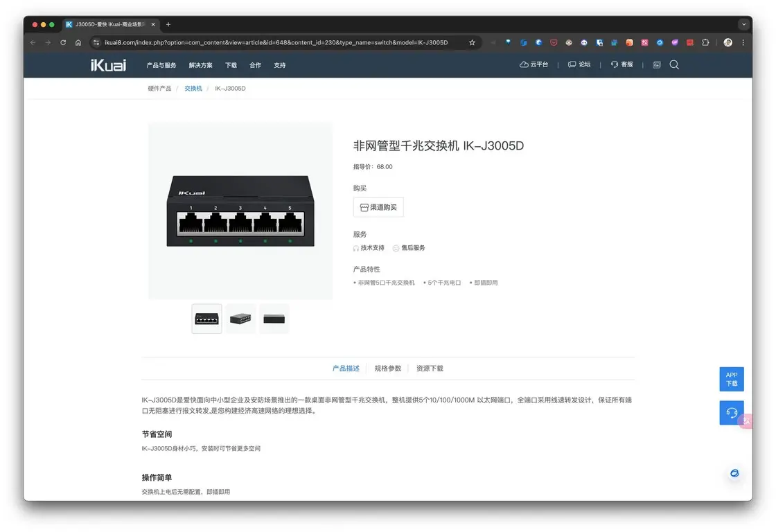Close the J3005D browser tab
This screenshot has width=776, height=532.
tap(153, 24)
